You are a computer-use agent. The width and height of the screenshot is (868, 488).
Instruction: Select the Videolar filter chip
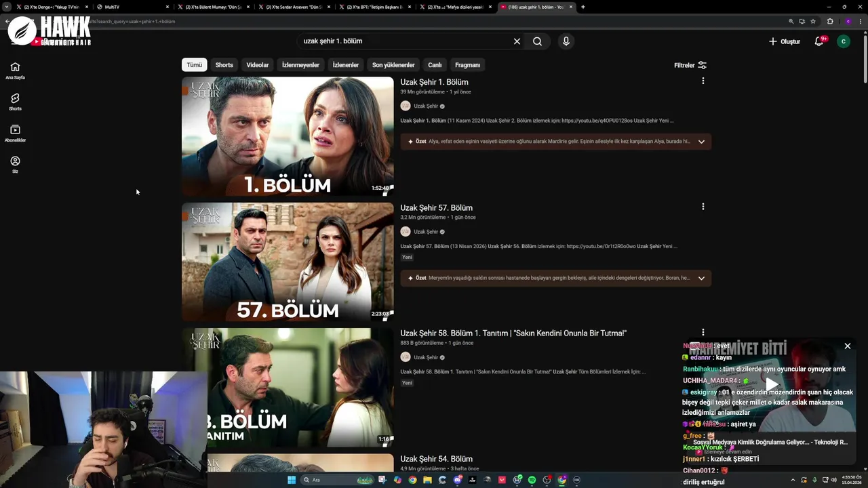pos(258,65)
